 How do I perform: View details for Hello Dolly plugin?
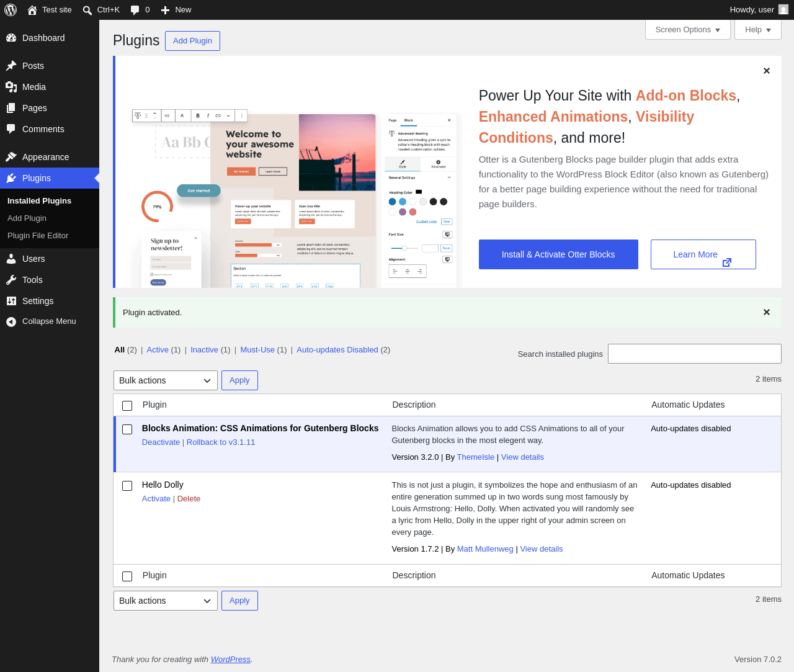click(542, 549)
